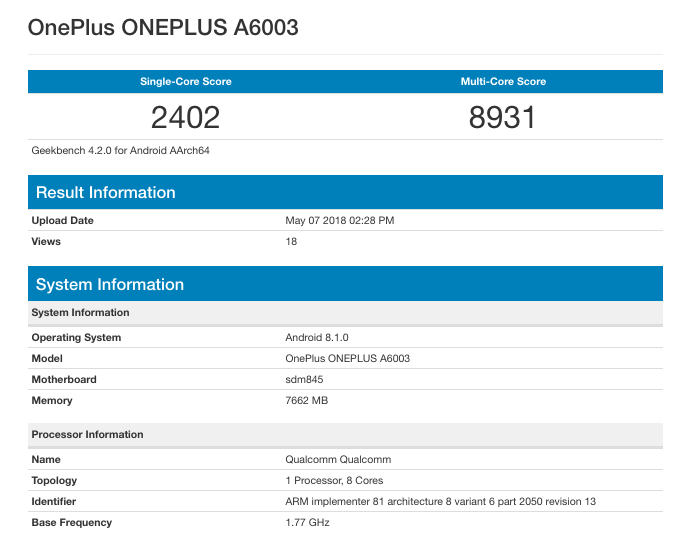The height and width of the screenshot is (539, 692).
Task: Click the Memory label
Action: point(52,400)
